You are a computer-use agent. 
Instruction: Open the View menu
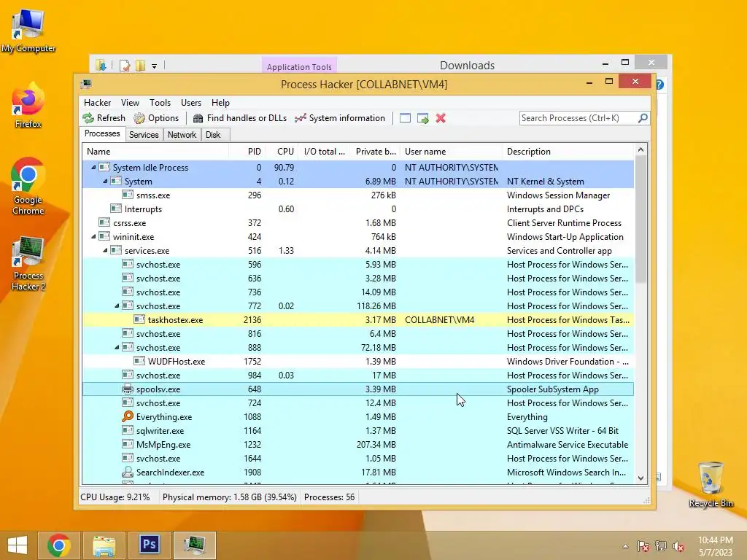pyautogui.click(x=130, y=103)
